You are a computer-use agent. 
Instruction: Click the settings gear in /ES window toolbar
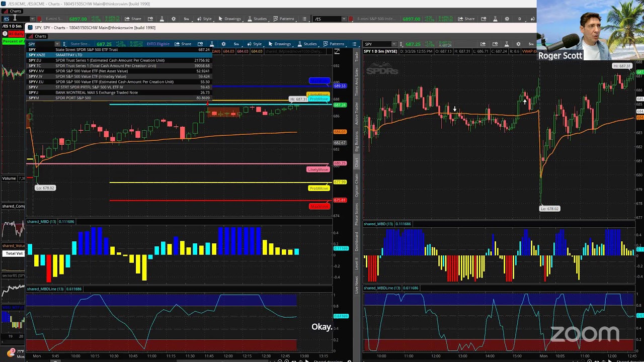pos(174,19)
